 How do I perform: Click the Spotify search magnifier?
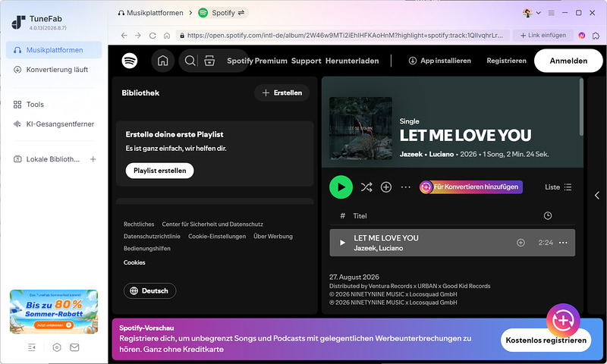pyautogui.click(x=190, y=61)
